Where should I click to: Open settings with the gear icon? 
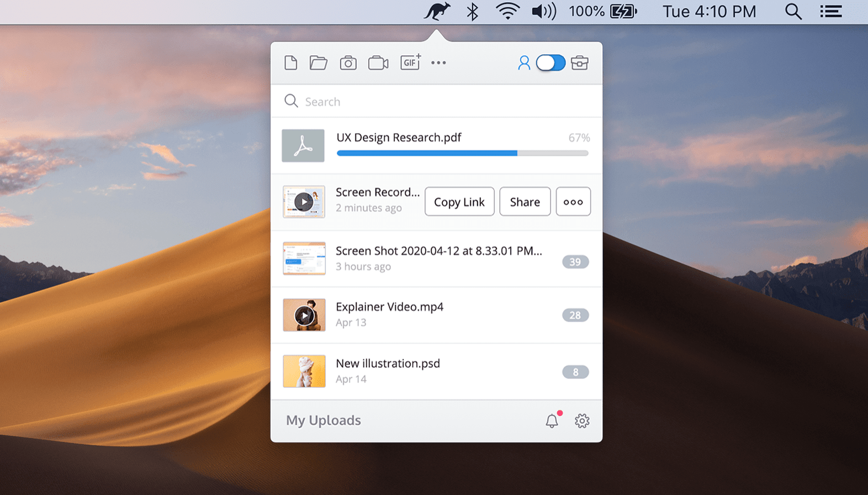click(582, 421)
